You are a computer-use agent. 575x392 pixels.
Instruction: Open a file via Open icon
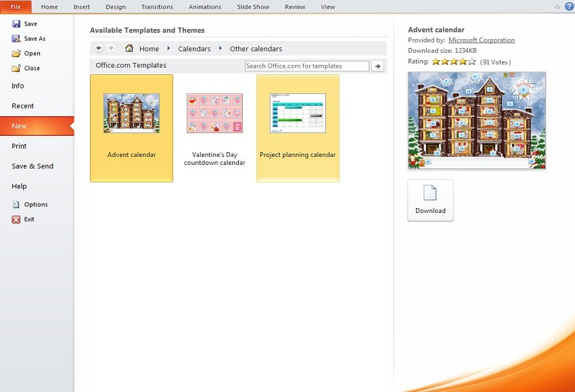click(x=16, y=53)
